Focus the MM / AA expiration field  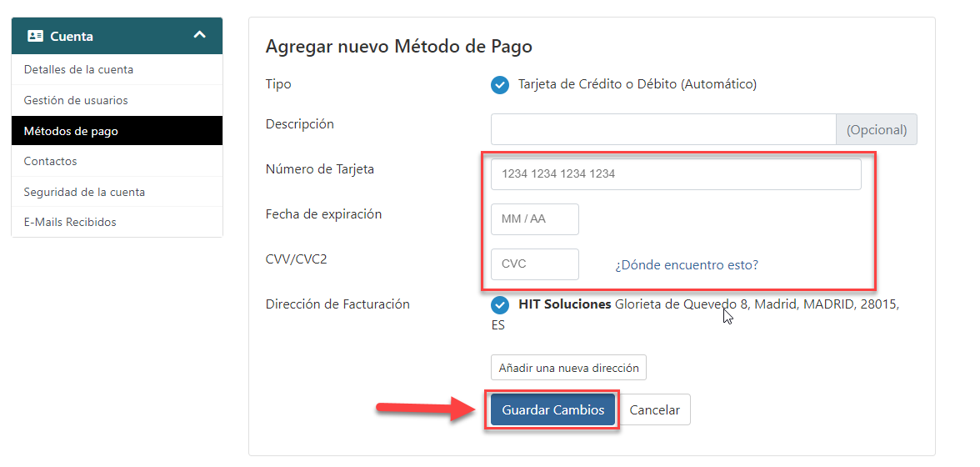(535, 219)
